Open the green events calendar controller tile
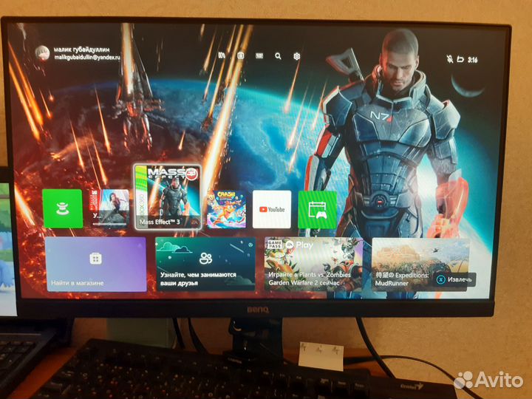Screen dimensions: 532x399 tap(317, 210)
